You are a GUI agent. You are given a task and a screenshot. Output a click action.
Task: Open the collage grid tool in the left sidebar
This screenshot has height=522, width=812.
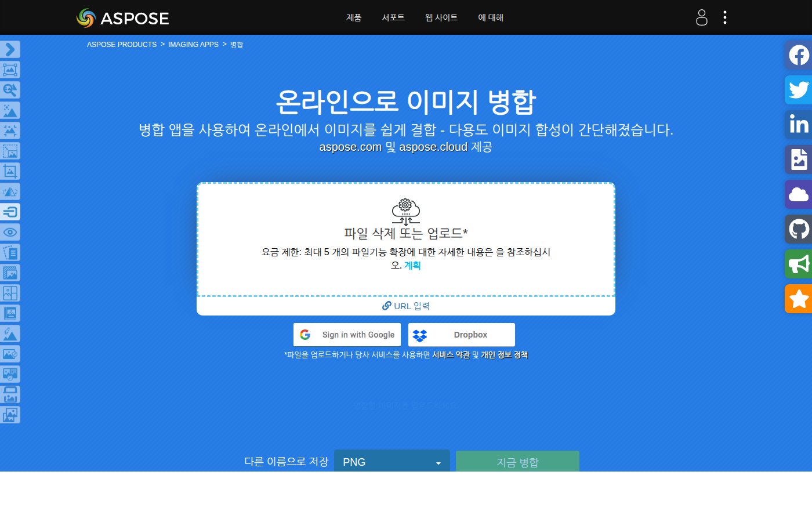tap(10, 293)
